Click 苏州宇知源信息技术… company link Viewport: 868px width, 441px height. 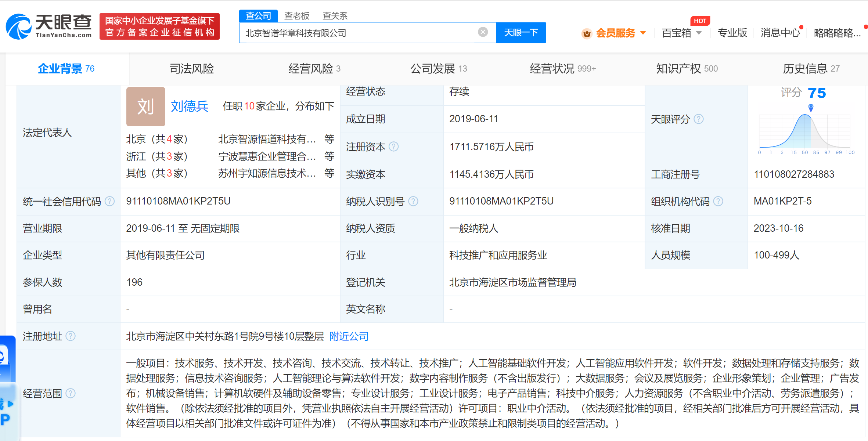[x=267, y=173]
